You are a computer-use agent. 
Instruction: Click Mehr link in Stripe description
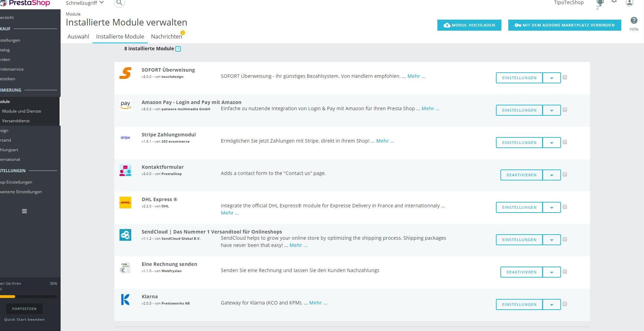pyautogui.click(x=385, y=141)
